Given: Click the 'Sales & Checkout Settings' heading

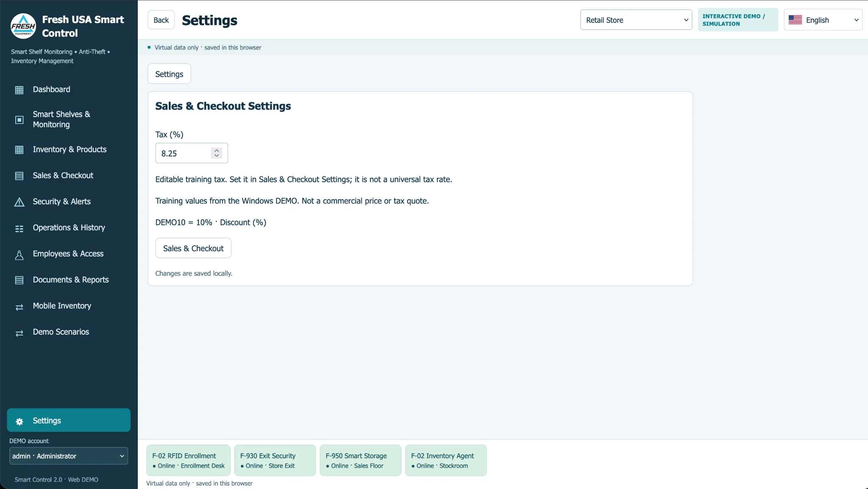Looking at the screenshot, I should 223,106.
